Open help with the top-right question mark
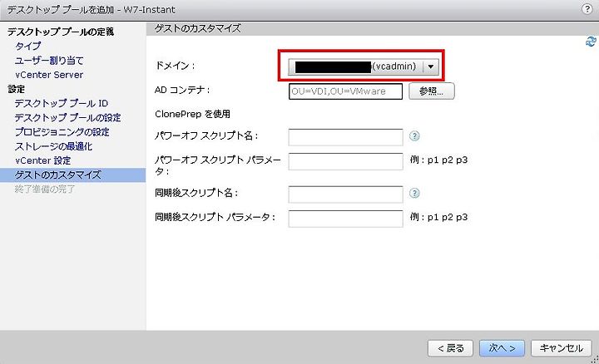 (x=587, y=8)
